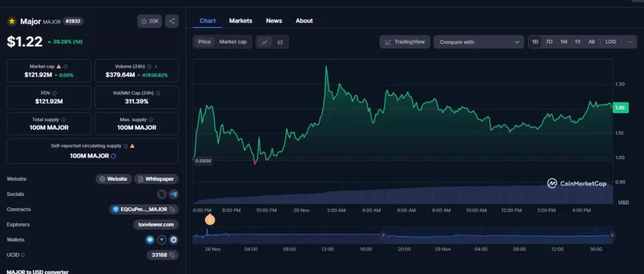644x274 pixels.
Task: Copy the UCID 33188 value
Action: [172, 255]
